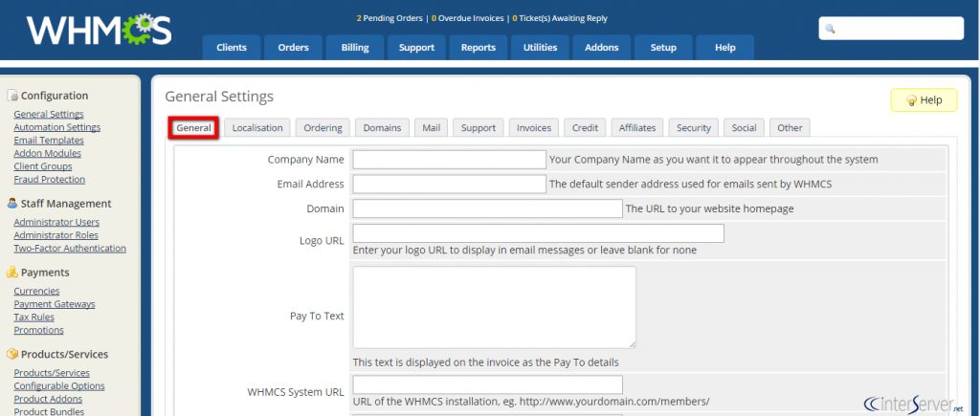980x416 pixels.
Task: Switch to the Affiliates tab
Action: pyautogui.click(x=637, y=127)
